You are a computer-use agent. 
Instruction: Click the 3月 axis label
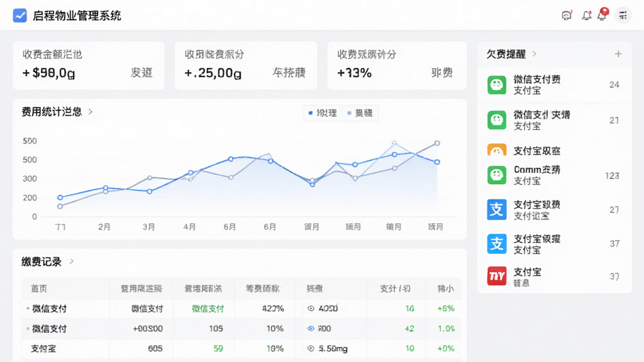point(148,227)
